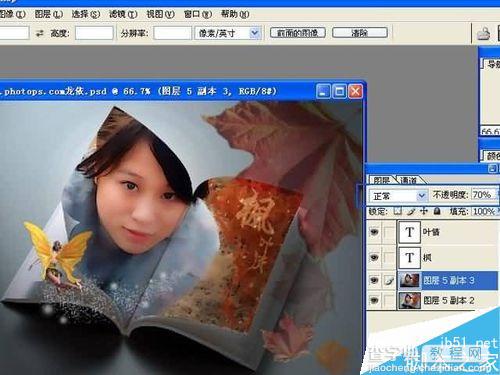Enable lock all padlock icon

(437, 211)
